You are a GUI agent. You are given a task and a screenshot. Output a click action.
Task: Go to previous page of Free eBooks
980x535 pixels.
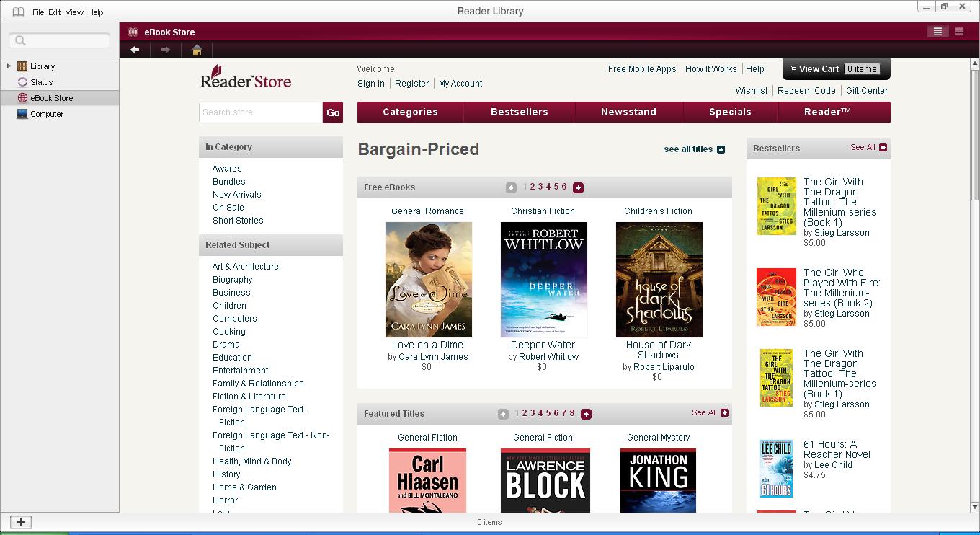(511, 187)
